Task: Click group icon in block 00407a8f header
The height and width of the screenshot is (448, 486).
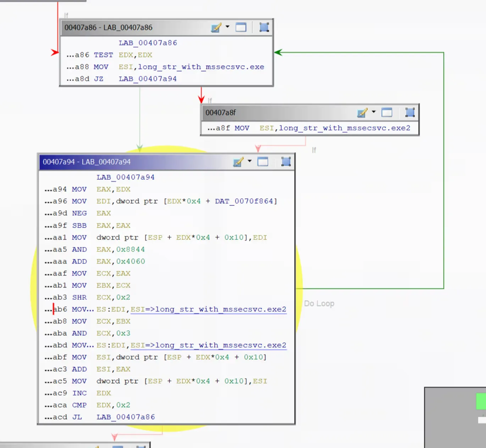Action: click(410, 113)
